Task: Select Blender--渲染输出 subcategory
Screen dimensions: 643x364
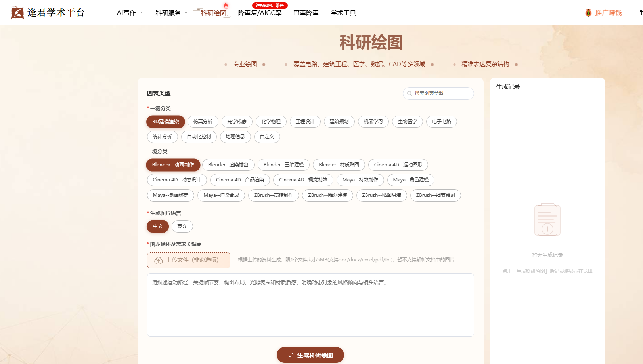Action: click(228, 165)
